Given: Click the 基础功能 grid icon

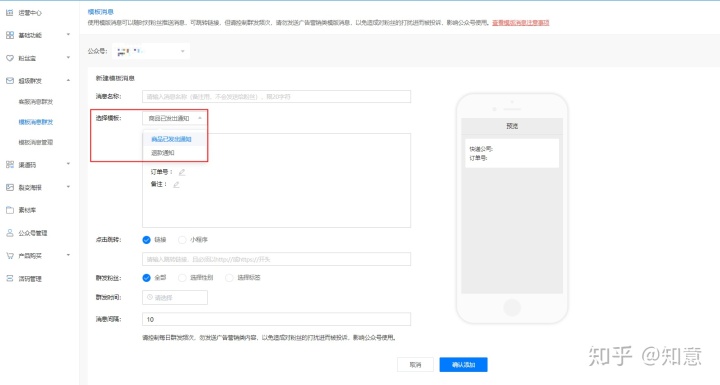Looking at the screenshot, I should pos(10,35).
